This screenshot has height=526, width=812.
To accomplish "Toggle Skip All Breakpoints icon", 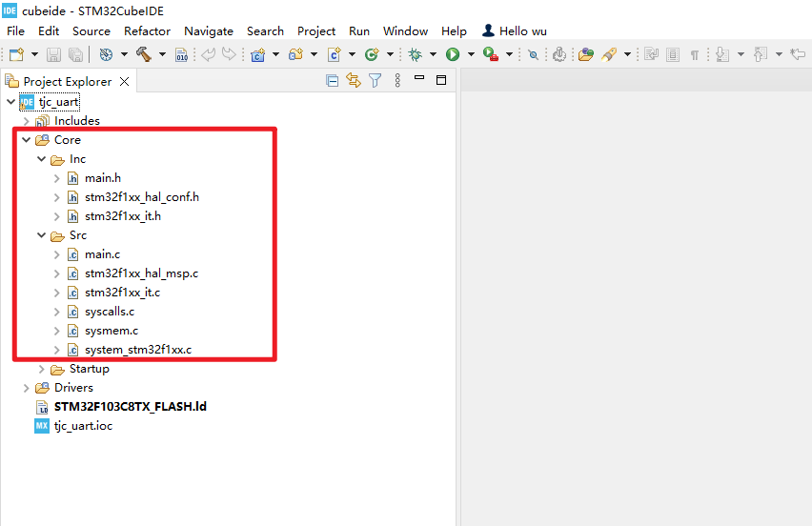I will [533, 55].
